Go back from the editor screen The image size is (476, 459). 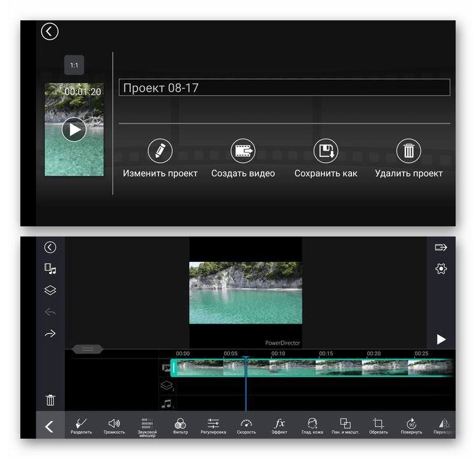(50, 247)
